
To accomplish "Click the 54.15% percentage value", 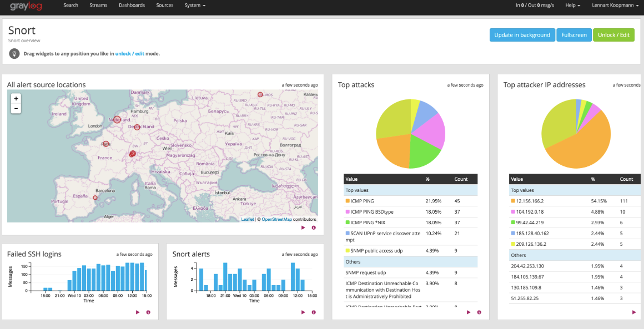I will point(599,201).
